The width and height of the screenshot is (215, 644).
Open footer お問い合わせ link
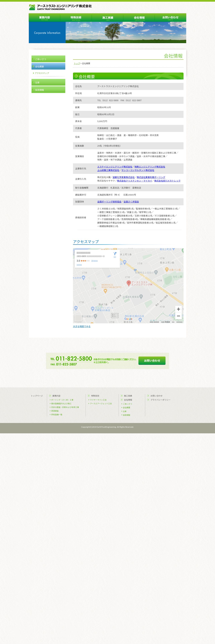point(156,396)
